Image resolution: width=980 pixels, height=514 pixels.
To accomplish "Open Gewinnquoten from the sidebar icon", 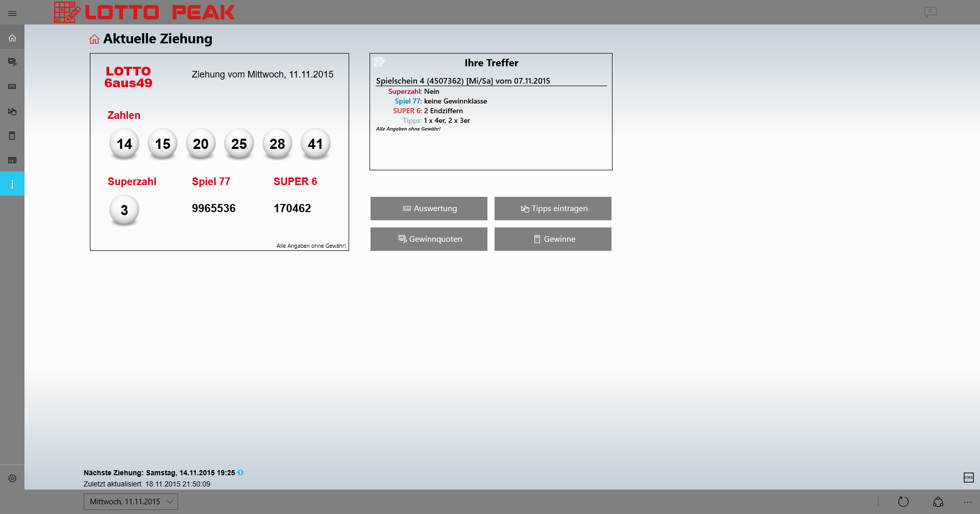I will pyautogui.click(x=12, y=62).
